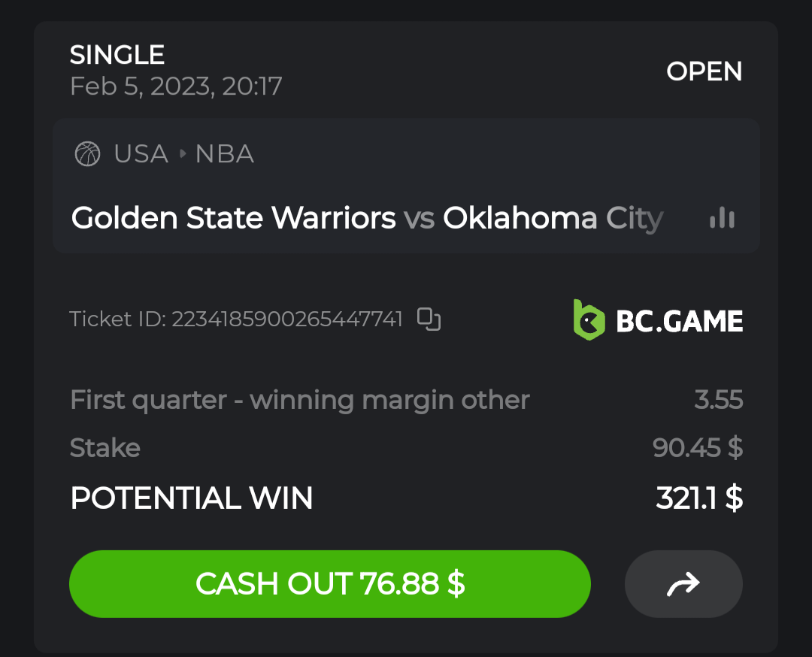This screenshot has height=657, width=812.
Task: Click the 90.45 $ stake amount
Action: [697, 448]
